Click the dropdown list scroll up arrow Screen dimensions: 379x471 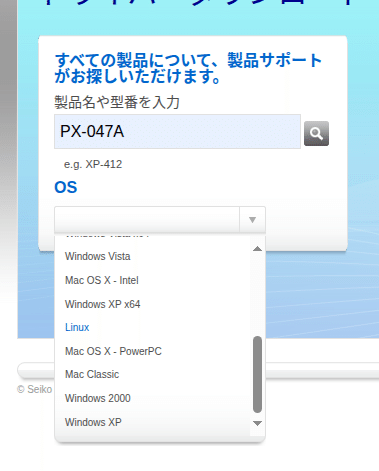(257, 249)
